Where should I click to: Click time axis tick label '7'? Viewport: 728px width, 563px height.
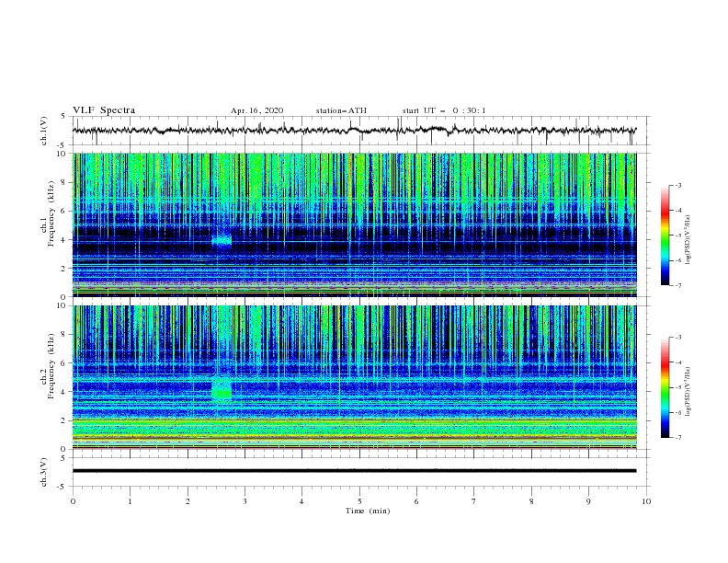pyautogui.click(x=474, y=501)
